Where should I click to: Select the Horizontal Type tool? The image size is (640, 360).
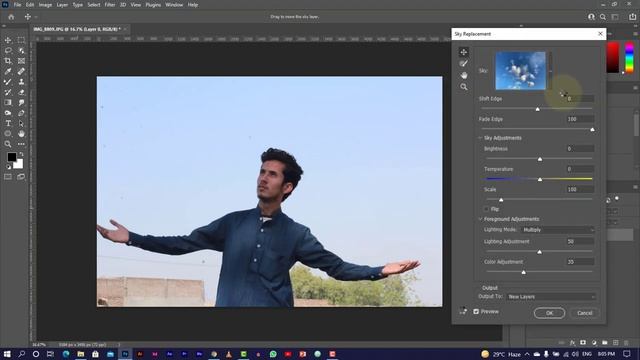pyautogui.click(x=8, y=123)
